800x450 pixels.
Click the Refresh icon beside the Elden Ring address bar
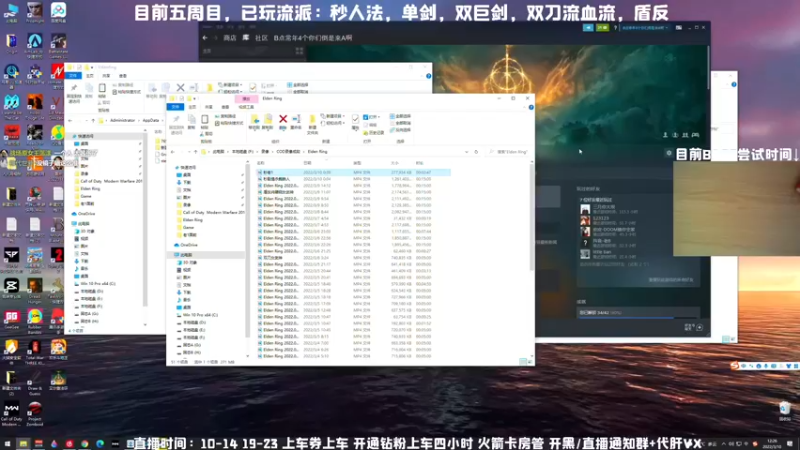[476, 152]
